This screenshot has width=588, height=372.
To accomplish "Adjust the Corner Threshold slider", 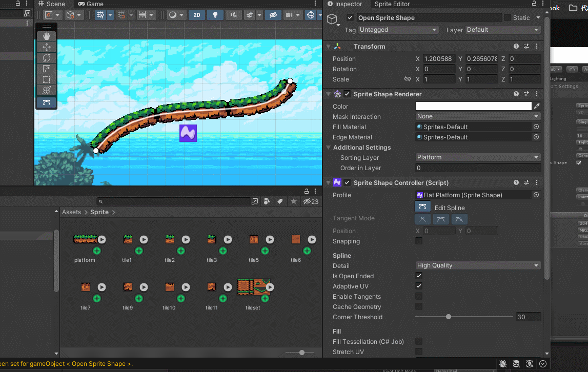I will [x=449, y=317].
